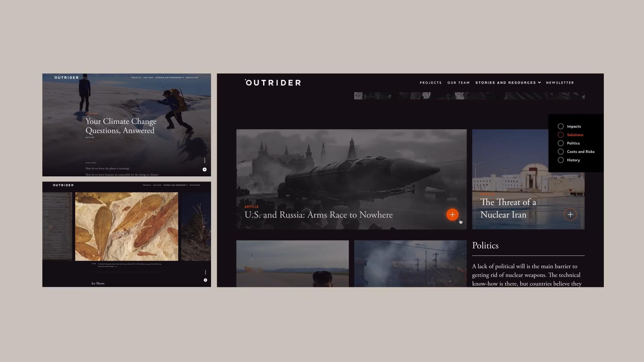The image size is (644, 362).
Task: Select the Impacts radio option
Action: click(560, 126)
